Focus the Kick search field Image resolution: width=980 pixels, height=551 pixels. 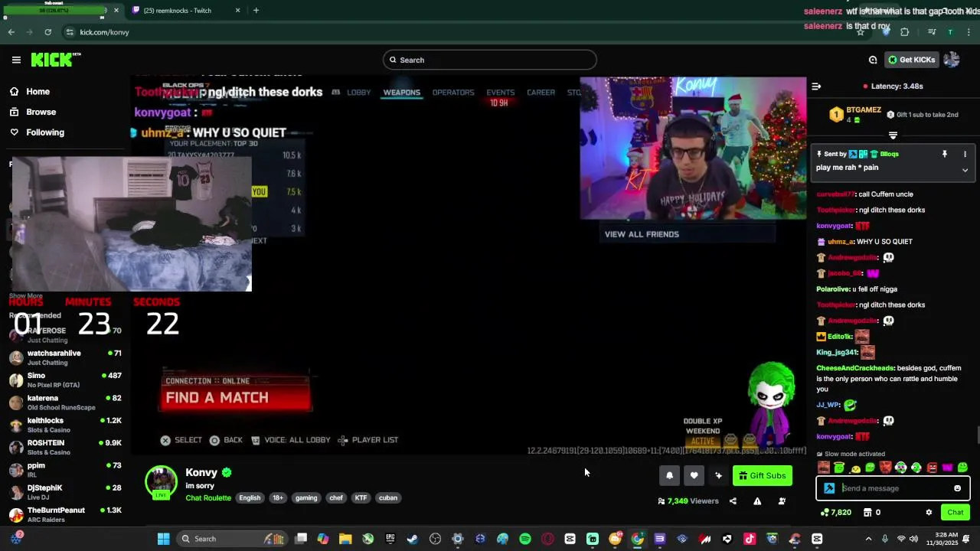(490, 60)
